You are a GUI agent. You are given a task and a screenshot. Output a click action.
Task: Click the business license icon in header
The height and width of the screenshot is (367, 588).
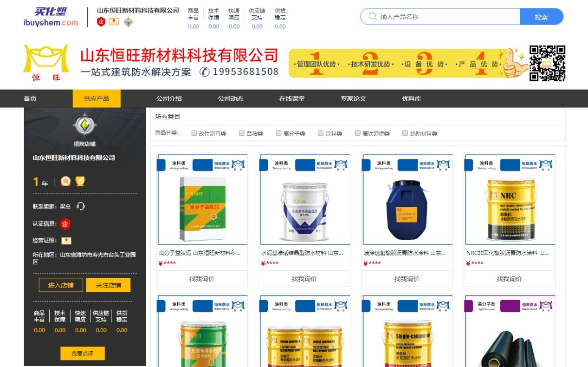[x=114, y=22]
